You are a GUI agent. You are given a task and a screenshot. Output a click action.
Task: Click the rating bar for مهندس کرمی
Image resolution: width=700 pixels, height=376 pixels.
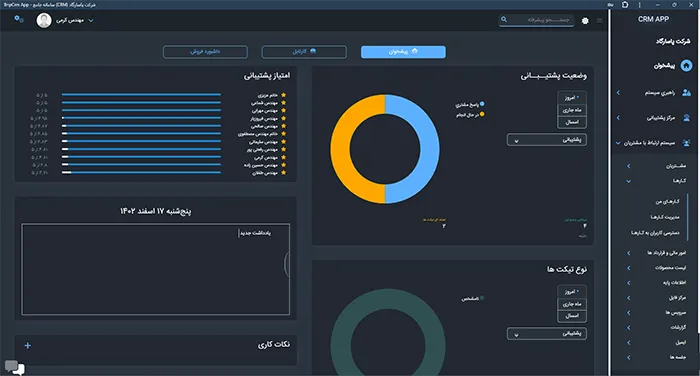[x=142, y=157]
